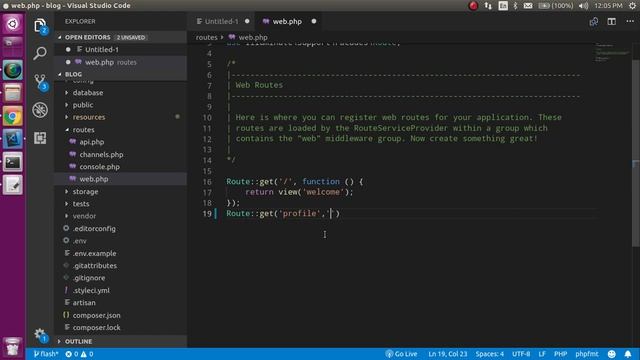Click phpfmt in status bar
Image resolution: width=640 pixels, height=360 pixels.
[587, 354]
